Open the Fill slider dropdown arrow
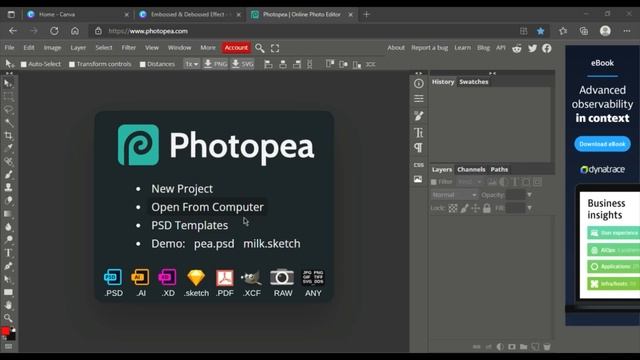640x360 pixels. pyautogui.click(x=529, y=208)
